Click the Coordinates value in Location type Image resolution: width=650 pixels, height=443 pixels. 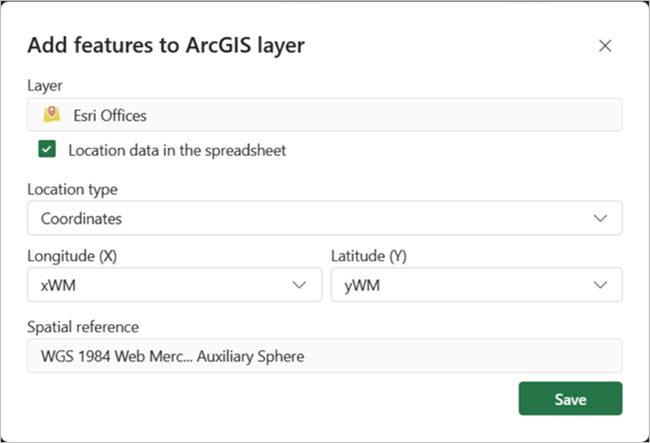[82, 218]
